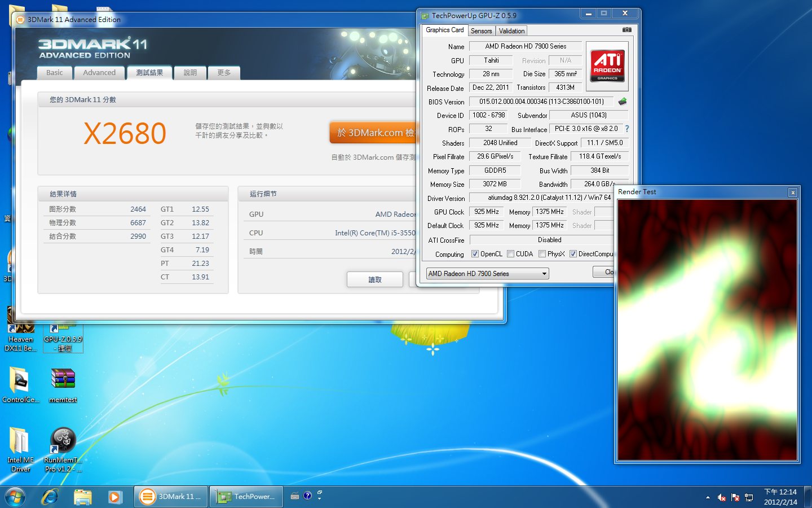The image size is (812, 508).
Task: Click the IME keyboard icon in language bar
Action: 295,496
